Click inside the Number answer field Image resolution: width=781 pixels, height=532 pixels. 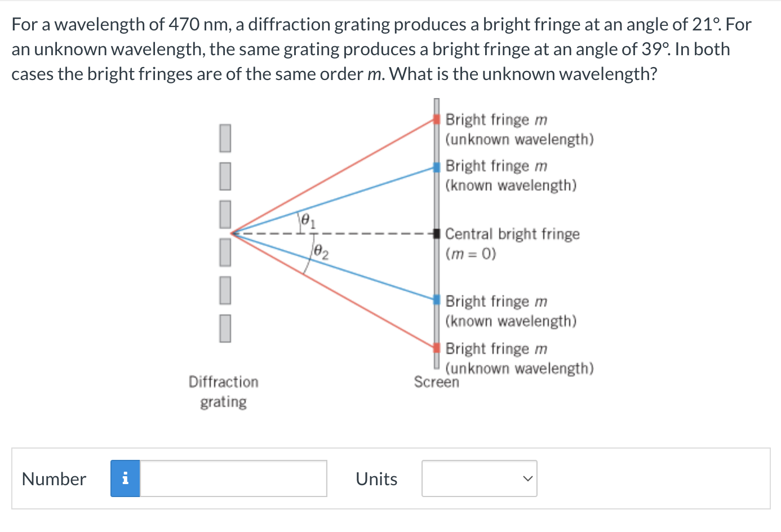pyautogui.click(x=233, y=478)
